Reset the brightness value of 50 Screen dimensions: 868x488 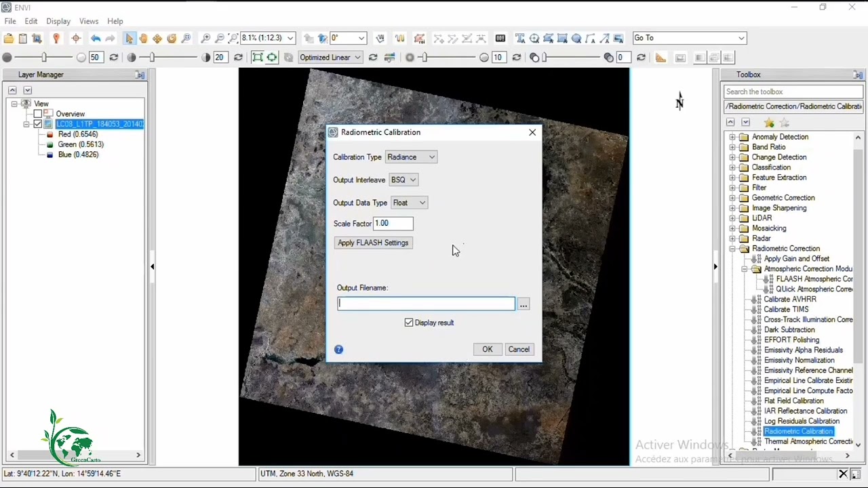point(113,58)
